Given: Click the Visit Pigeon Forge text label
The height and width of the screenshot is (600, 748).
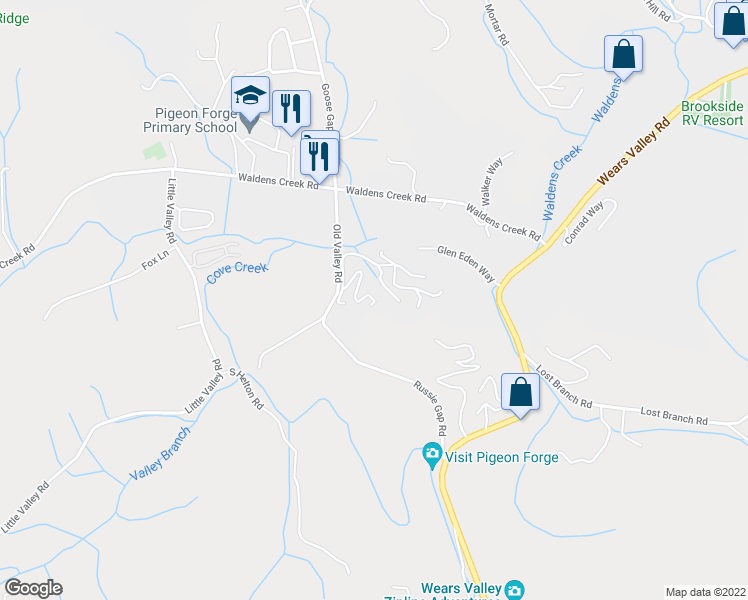Looking at the screenshot, I should 501,457.
